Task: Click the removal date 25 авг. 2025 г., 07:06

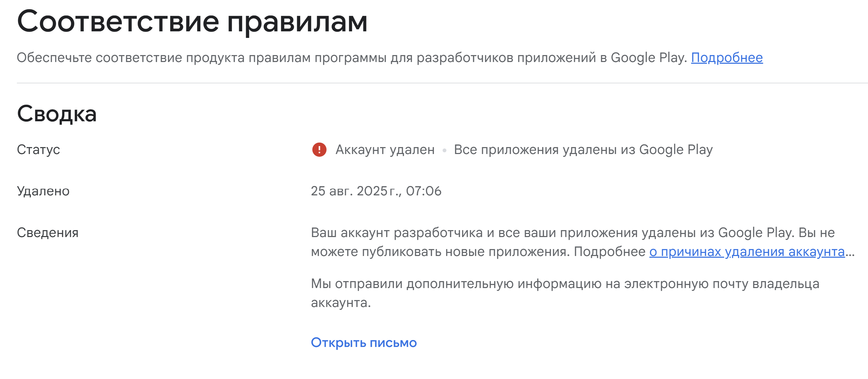Action: pyautogui.click(x=376, y=191)
